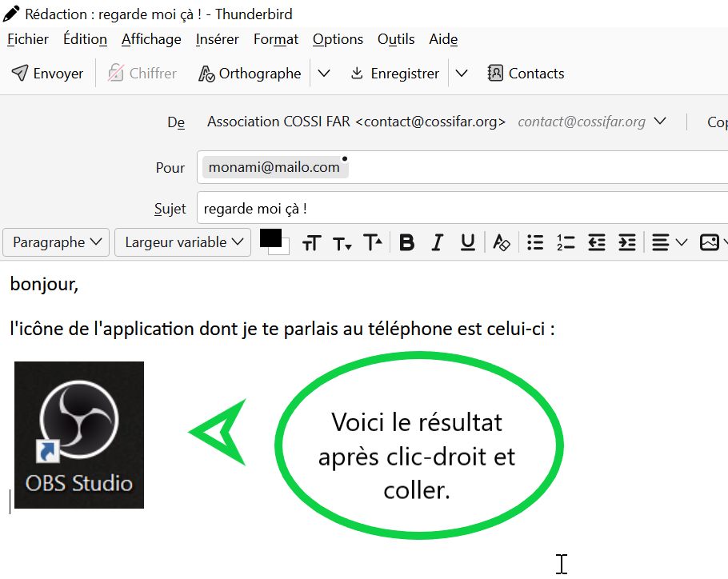Insert a bulleted list

[536, 243]
